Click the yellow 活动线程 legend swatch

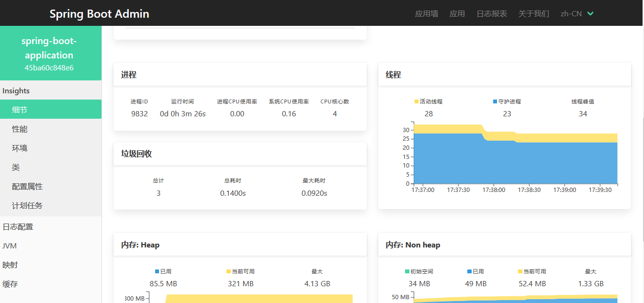pyautogui.click(x=417, y=101)
